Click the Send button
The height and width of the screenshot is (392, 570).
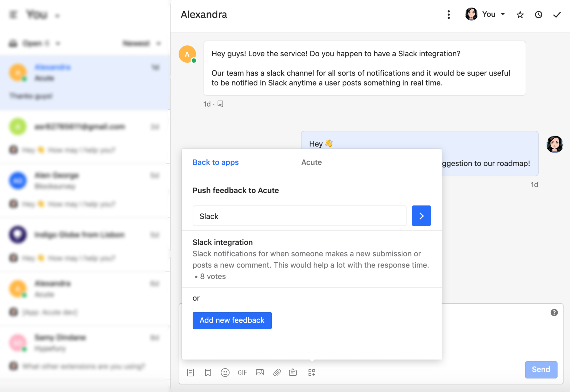[541, 369]
